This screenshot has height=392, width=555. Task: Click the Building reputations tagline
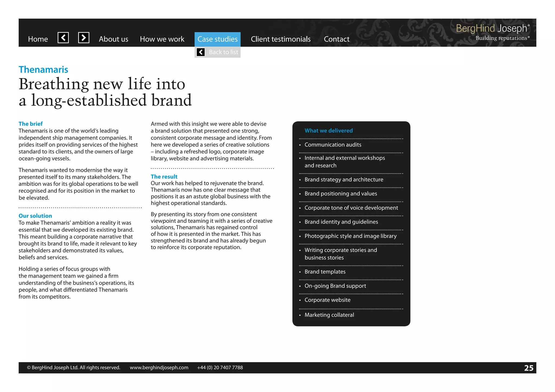coord(502,38)
